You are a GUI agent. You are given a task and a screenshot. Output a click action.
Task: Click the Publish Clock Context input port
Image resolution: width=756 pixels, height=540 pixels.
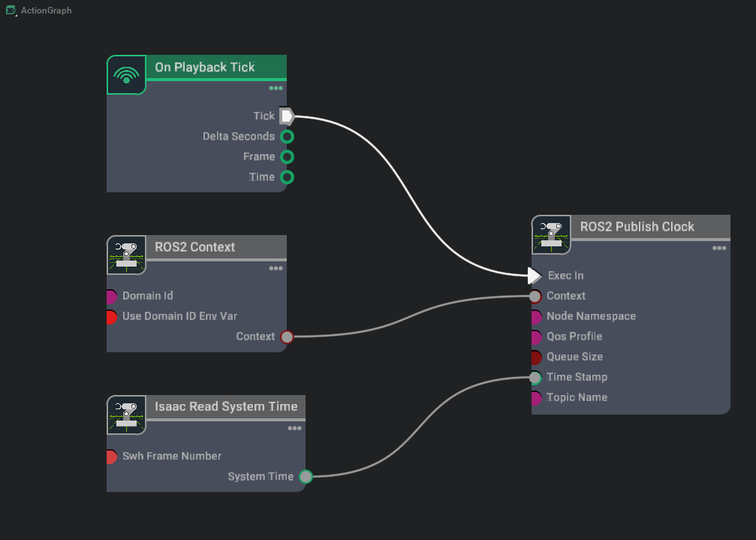tap(535, 297)
